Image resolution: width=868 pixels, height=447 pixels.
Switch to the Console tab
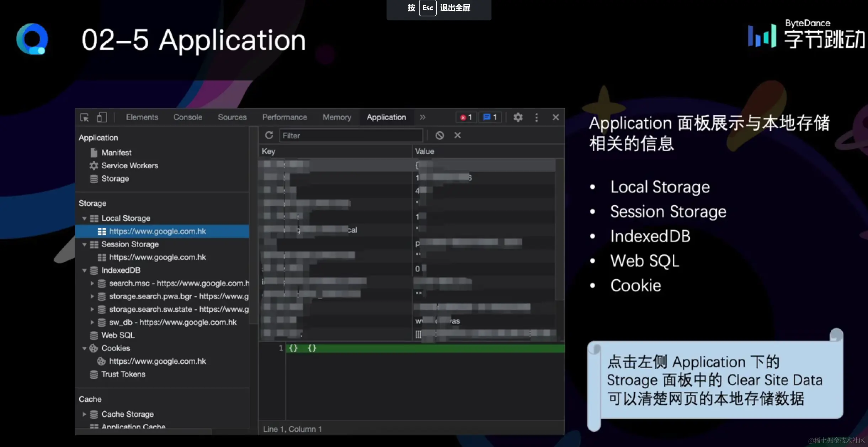click(x=187, y=117)
